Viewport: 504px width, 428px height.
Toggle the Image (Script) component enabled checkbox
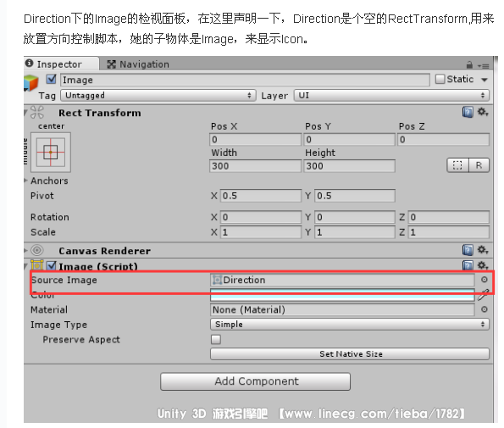click(52, 265)
